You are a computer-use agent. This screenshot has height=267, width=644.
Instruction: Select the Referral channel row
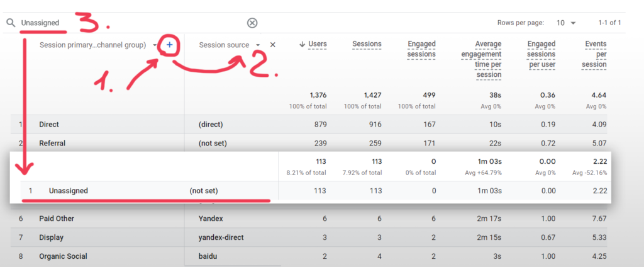click(52, 144)
